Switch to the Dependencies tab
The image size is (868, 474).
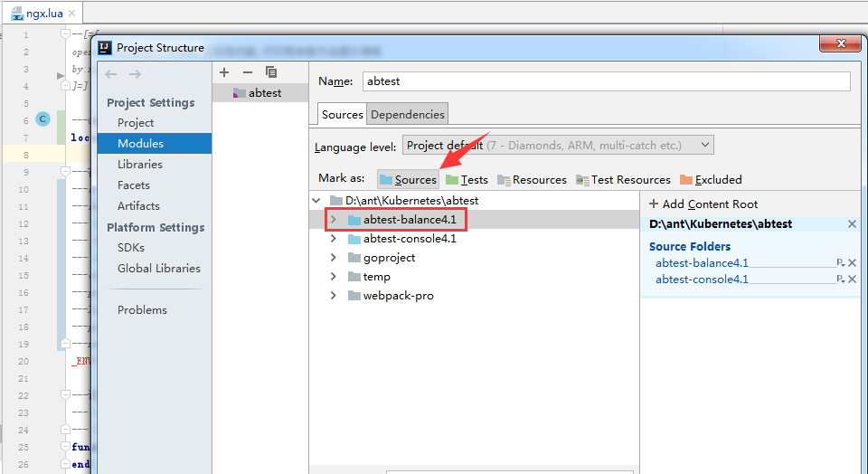[x=408, y=115]
